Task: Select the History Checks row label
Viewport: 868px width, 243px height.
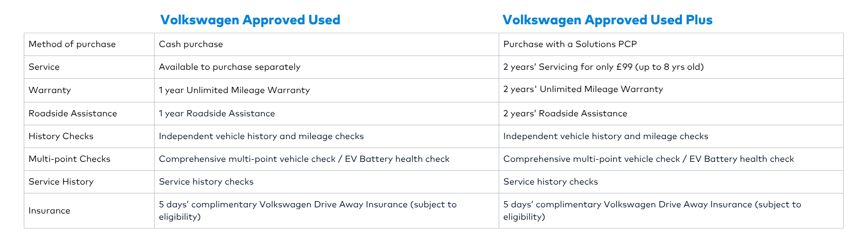Action: (61, 136)
